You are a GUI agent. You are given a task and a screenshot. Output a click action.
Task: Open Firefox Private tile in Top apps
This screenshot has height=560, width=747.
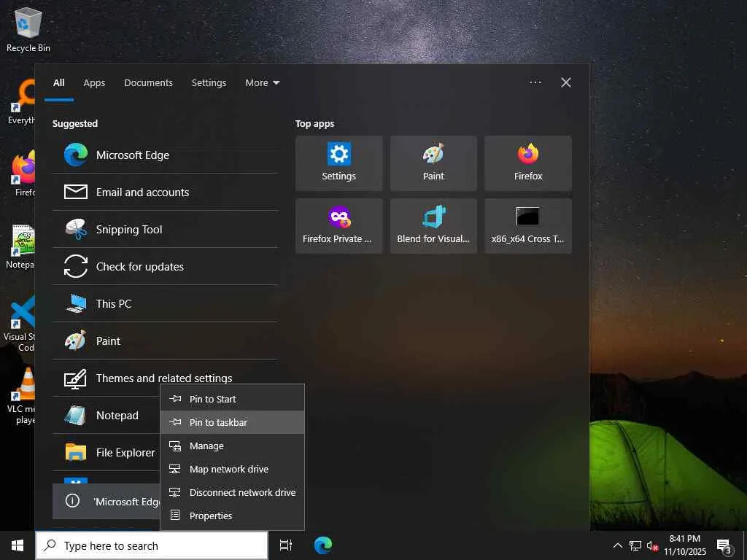coord(338,226)
